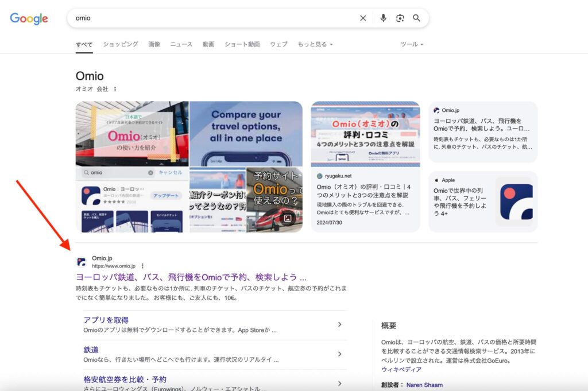The image size is (588, 391).
Task: Open the ツール dropdown
Action: point(412,44)
